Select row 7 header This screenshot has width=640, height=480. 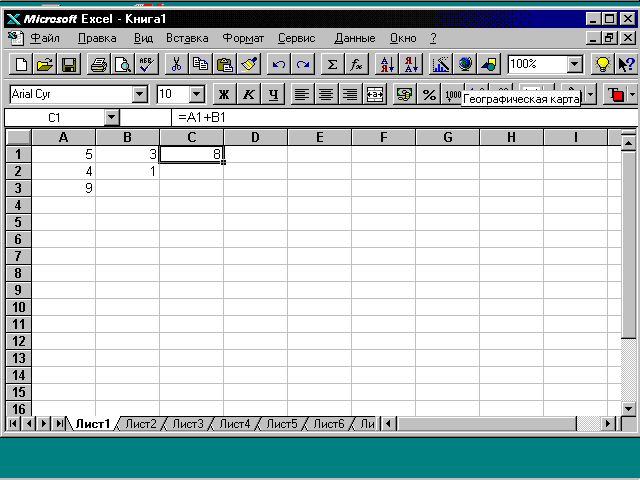point(18,256)
